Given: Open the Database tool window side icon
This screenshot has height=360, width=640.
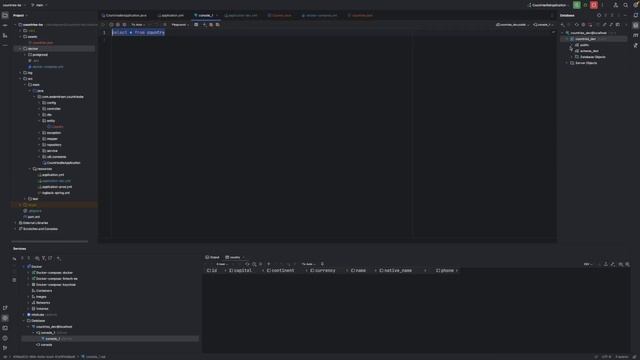Looking at the screenshot, I should point(636,25).
